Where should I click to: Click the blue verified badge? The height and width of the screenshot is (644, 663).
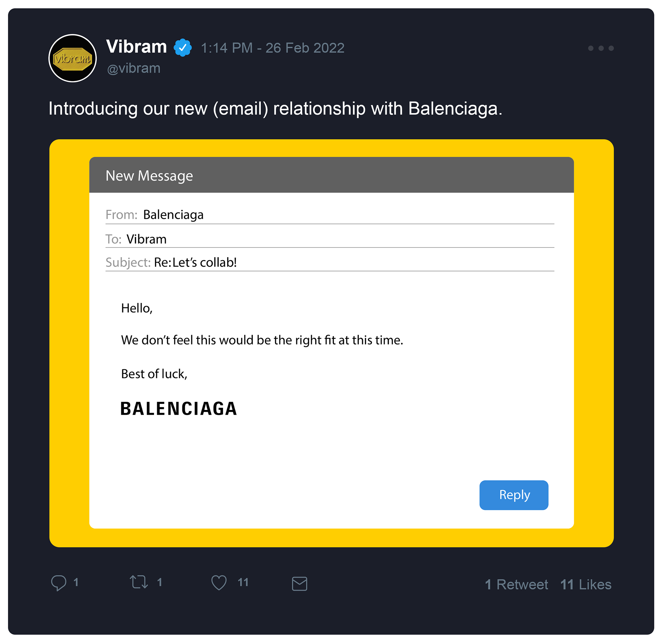[x=183, y=47]
